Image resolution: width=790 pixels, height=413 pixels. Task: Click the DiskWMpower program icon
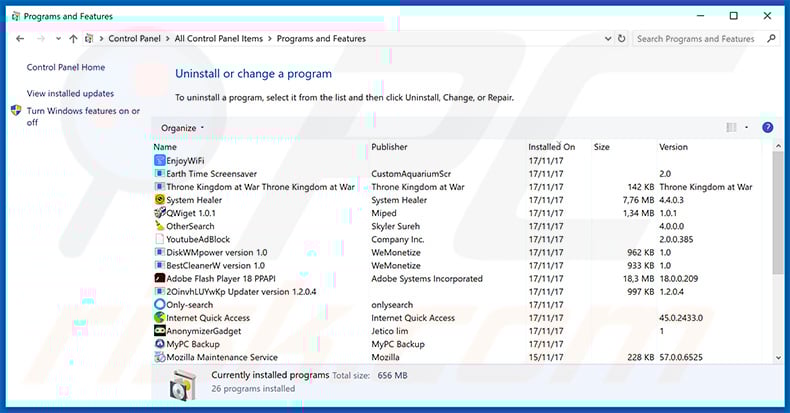(160, 252)
